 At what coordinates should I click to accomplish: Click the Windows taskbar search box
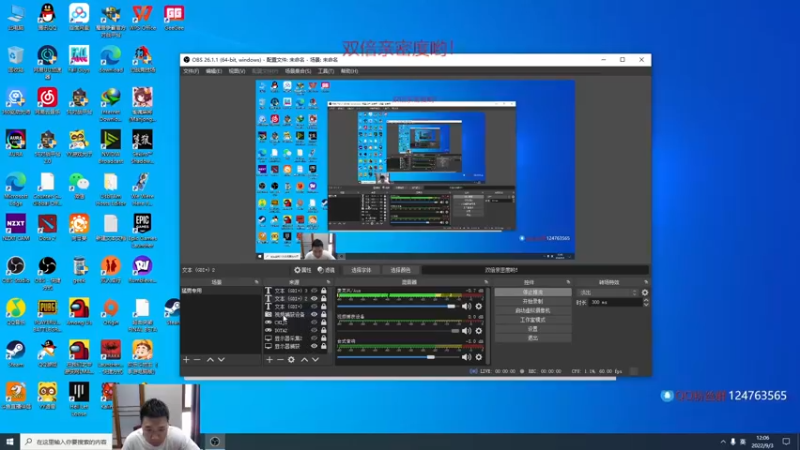point(66,442)
